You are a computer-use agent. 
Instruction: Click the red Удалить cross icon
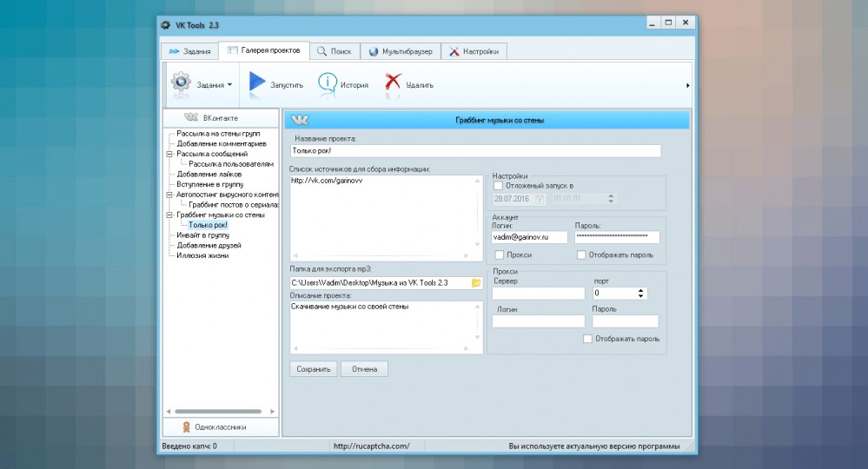[x=393, y=82]
